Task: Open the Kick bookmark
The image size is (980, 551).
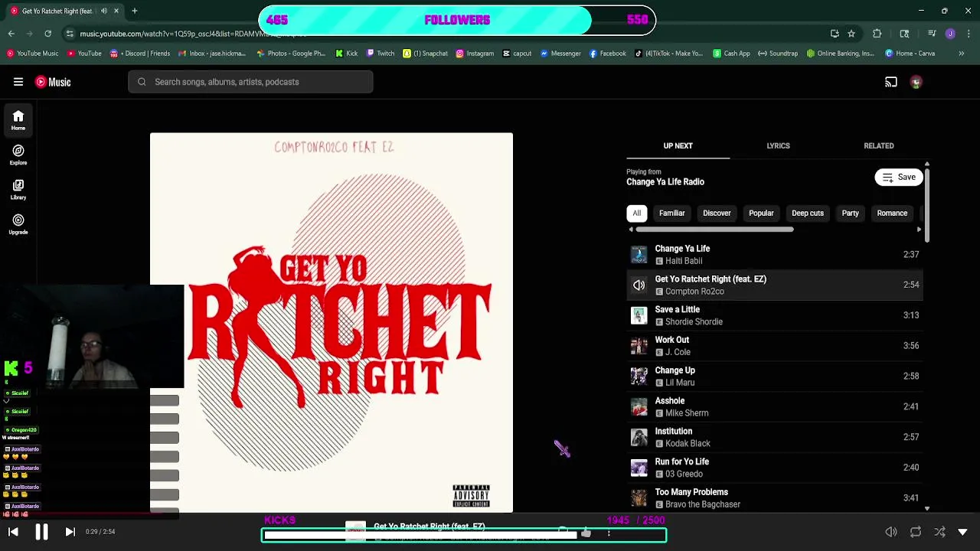Action: point(346,54)
